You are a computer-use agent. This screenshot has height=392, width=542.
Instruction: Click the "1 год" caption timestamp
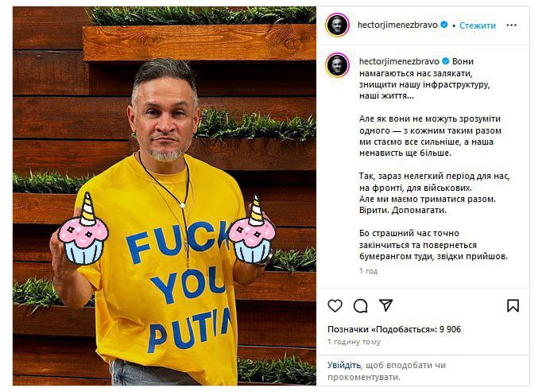368,271
